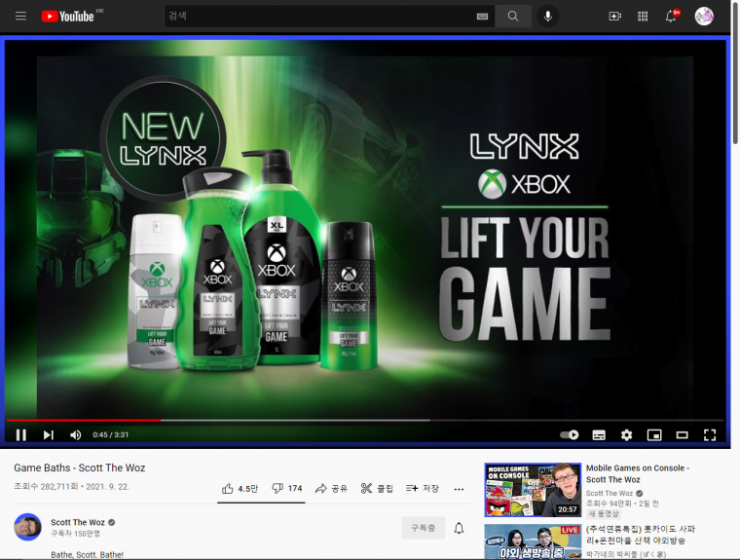This screenshot has height=560, width=740.
Task: Skip to next video with next button
Action: tap(49, 435)
